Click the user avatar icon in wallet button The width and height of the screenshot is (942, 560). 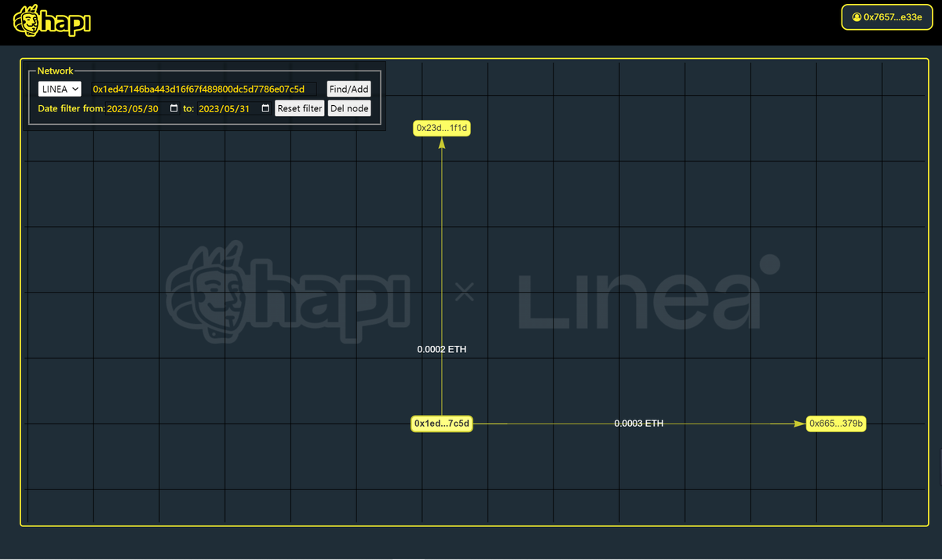click(x=856, y=16)
